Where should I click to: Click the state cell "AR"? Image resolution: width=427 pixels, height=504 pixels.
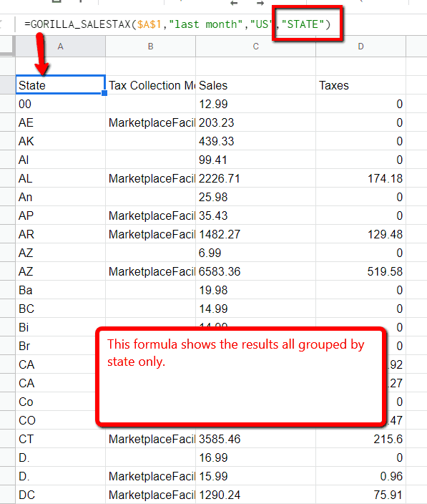point(60,234)
